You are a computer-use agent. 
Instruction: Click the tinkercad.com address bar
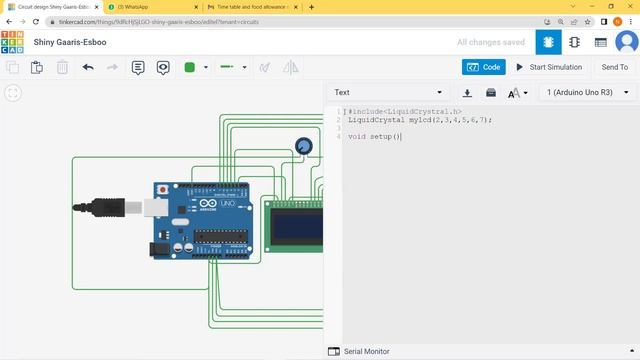point(294,22)
